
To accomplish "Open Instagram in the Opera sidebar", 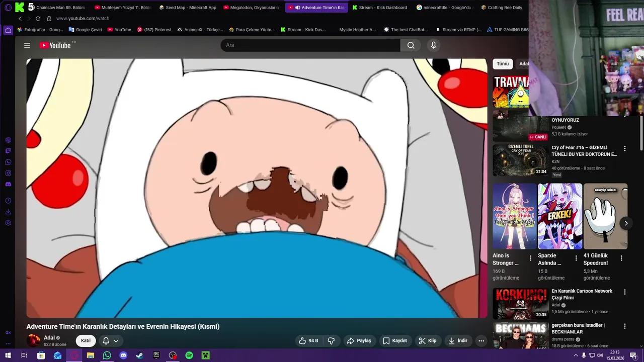I will pos(8,173).
